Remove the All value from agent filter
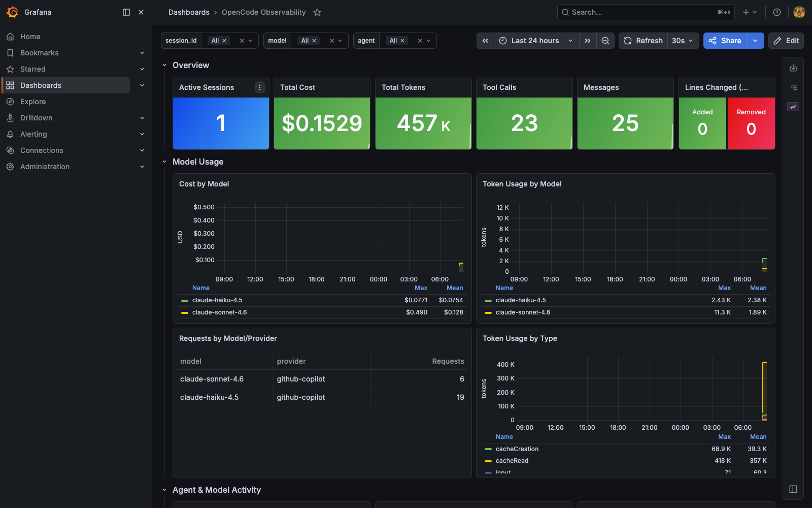This screenshot has width=812, height=508. point(402,41)
